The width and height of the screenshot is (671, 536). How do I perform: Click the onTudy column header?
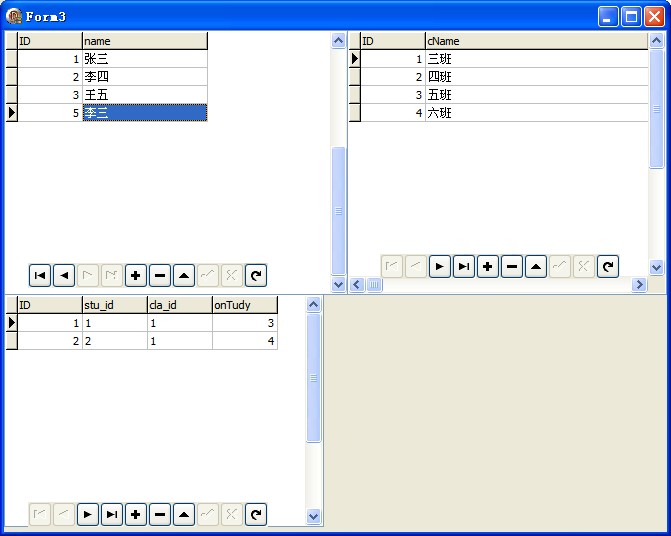[245, 305]
